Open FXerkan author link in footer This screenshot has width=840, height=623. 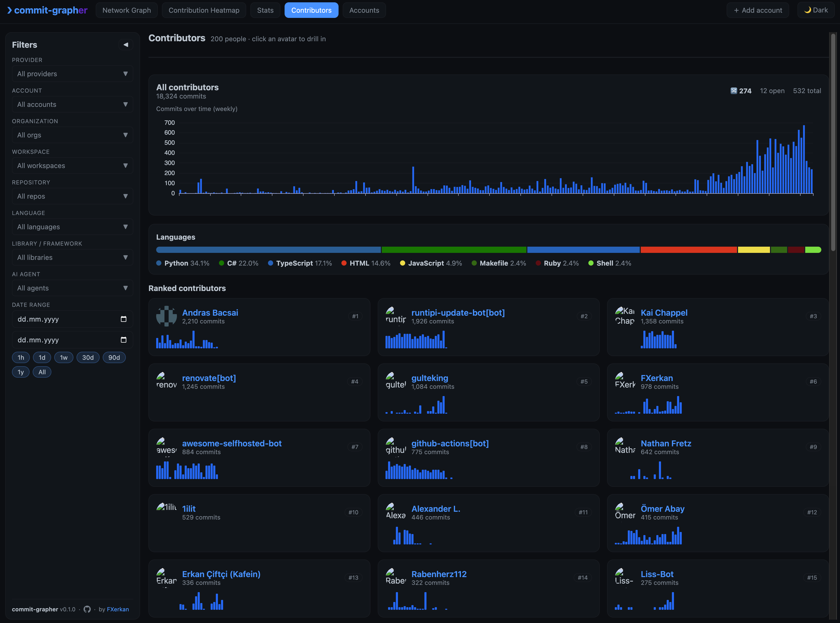pos(118,609)
